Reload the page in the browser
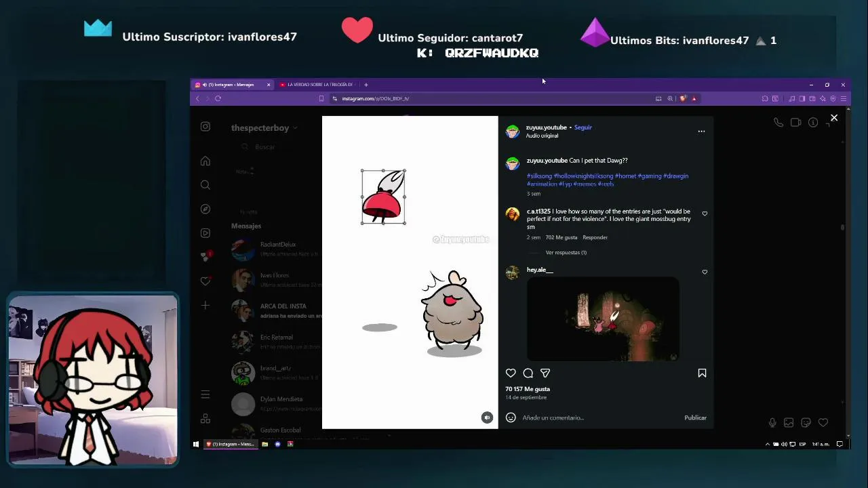 point(218,98)
